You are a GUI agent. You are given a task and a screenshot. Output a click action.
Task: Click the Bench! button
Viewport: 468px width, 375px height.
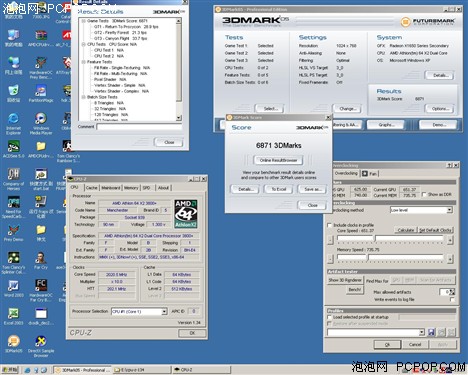point(355,290)
